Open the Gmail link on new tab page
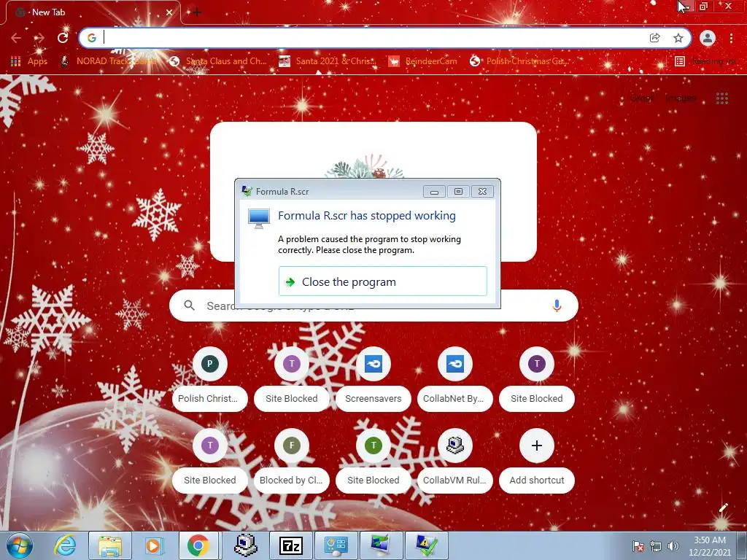 click(x=642, y=98)
